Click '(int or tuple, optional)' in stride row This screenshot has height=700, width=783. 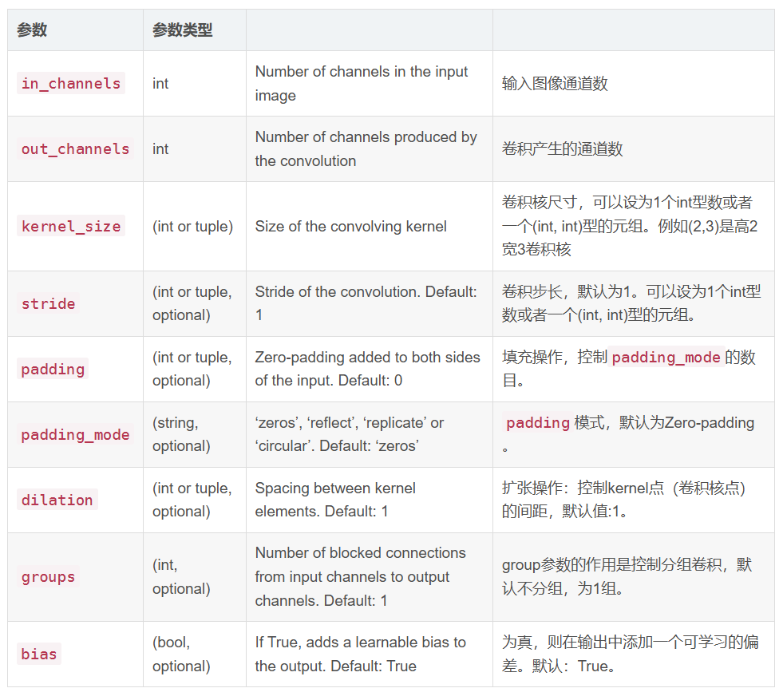(x=192, y=303)
